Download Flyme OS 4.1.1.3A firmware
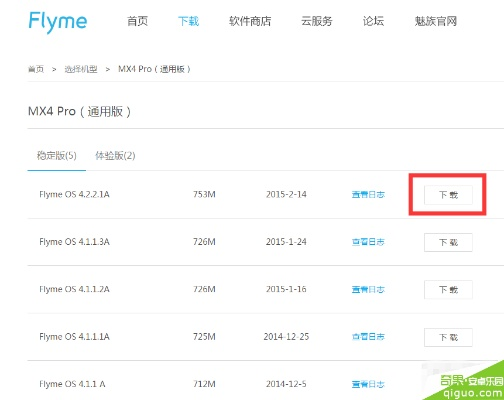 (448, 242)
